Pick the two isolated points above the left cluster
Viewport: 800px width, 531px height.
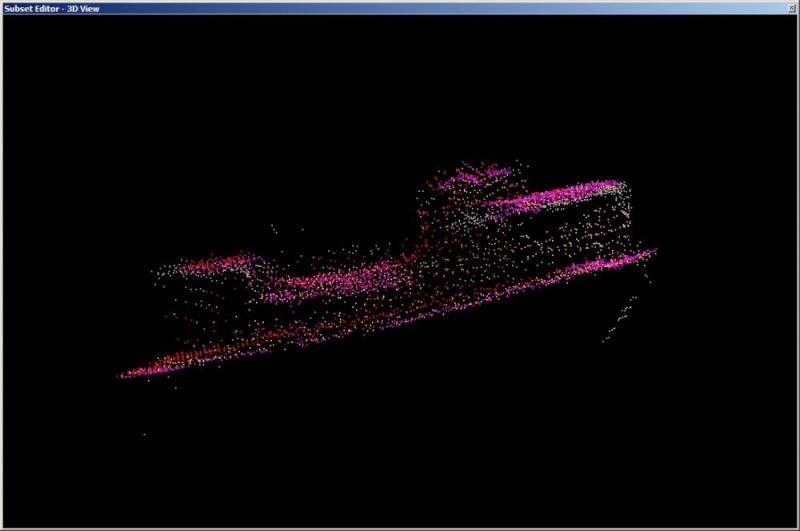274,230
